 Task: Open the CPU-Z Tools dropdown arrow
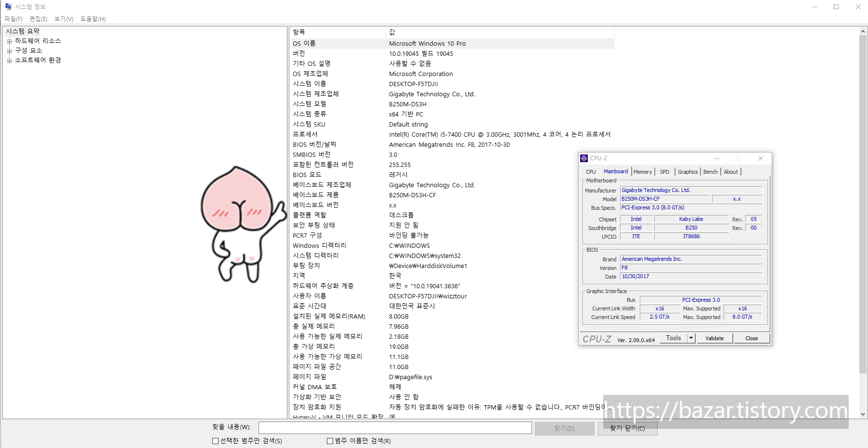pos(691,338)
